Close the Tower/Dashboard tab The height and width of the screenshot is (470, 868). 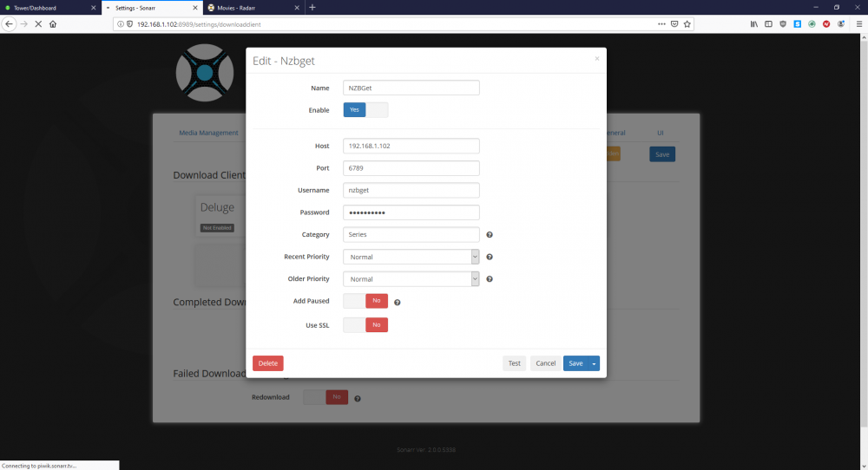(x=93, y=8)
